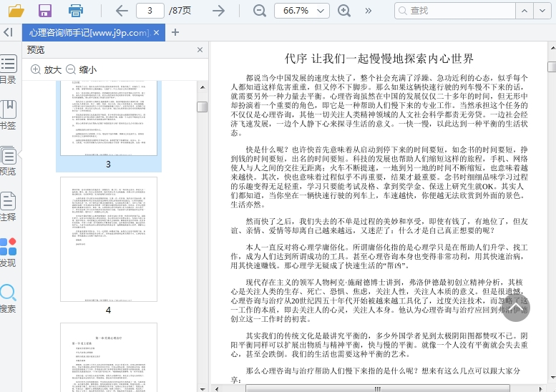This screenshot has height=392, width=556.
Task: Zoom in using the plus magnifier in the toolbar
Action: (x=344, y=11)
